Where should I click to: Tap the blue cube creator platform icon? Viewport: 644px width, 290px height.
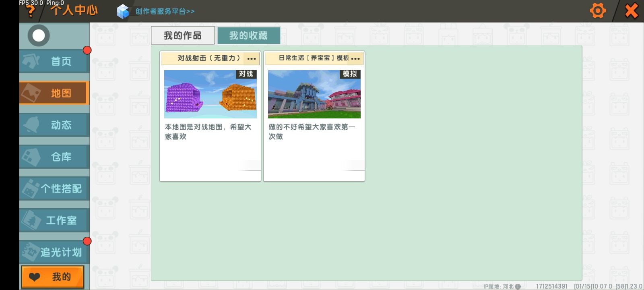(x=123, y=11)
